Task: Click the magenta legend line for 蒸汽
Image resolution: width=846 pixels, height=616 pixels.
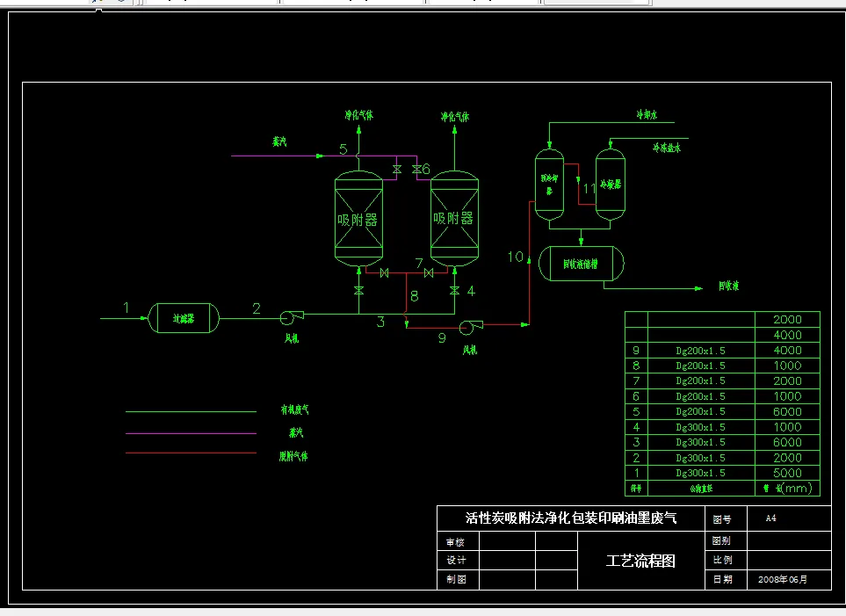Action: tap(191, 433)
